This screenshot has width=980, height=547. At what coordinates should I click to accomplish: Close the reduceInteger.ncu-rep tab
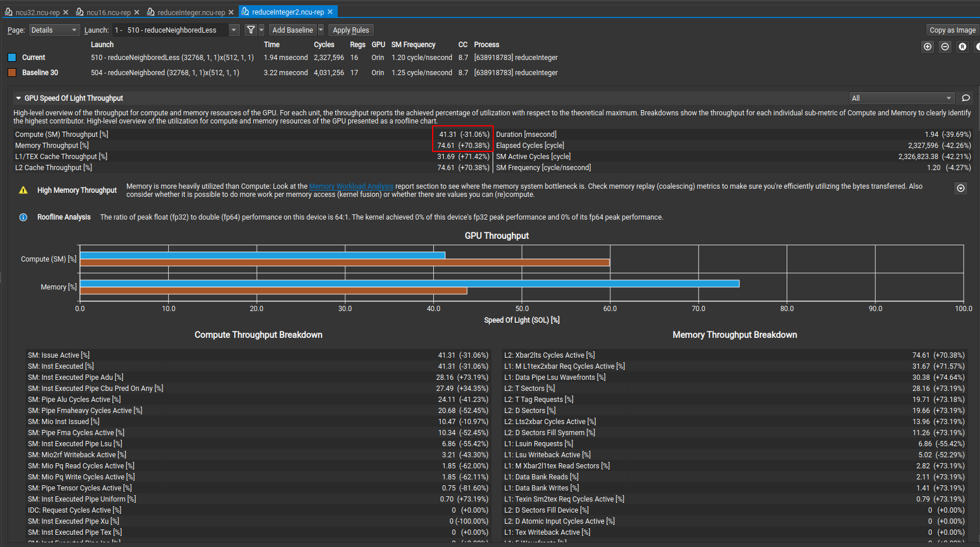pyautogui.click(x=231, y=12)
